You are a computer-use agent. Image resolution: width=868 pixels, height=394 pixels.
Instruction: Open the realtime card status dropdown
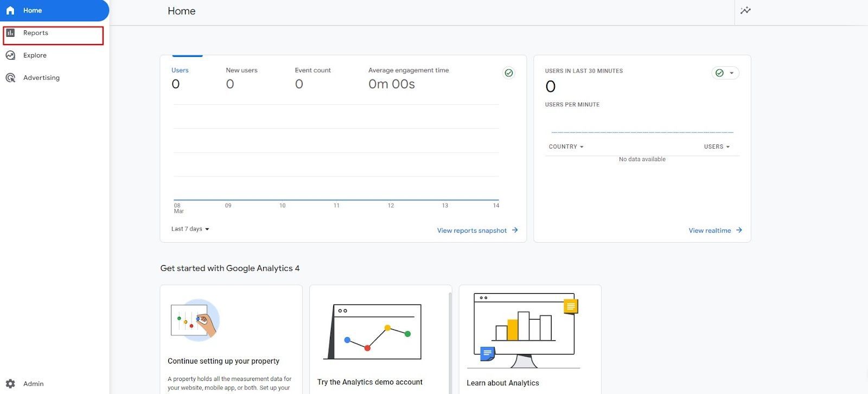[725, 73]
